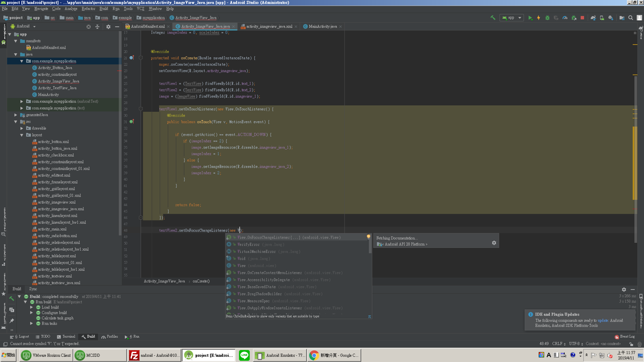Image resolution: width=644 pixels, height=362 pixels.
Task: Open the Logcat tool window
Action: pyautogui.click(x=19, y=336)
